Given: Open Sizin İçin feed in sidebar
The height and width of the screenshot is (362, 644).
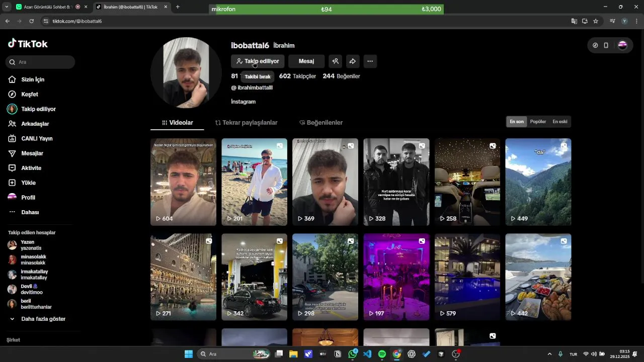Looking at the screenshot, I should [x=33, y=79].
